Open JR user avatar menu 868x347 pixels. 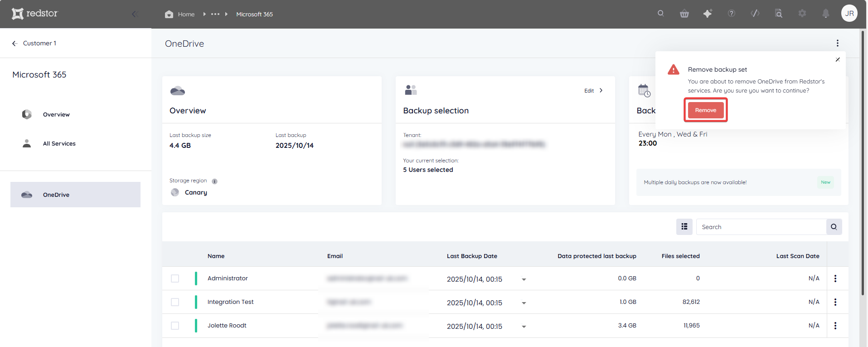tap(849, 13)
